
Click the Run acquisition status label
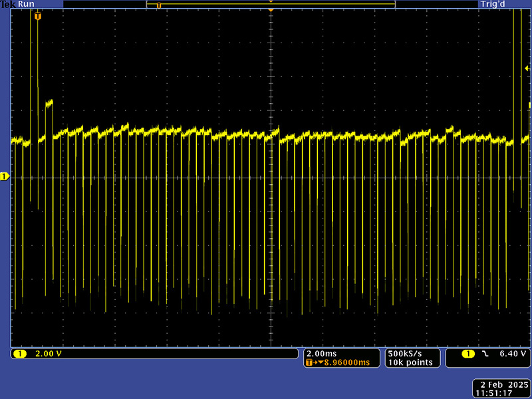26,4
